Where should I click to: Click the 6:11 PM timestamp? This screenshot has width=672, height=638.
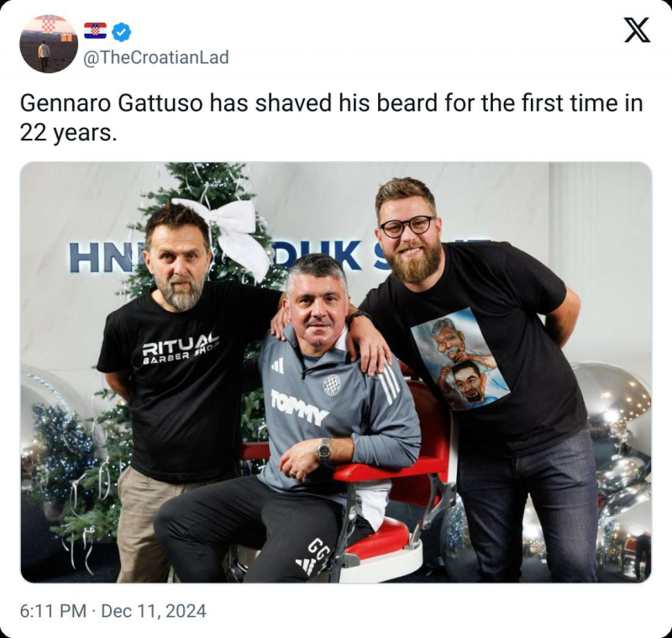(53, 611)
